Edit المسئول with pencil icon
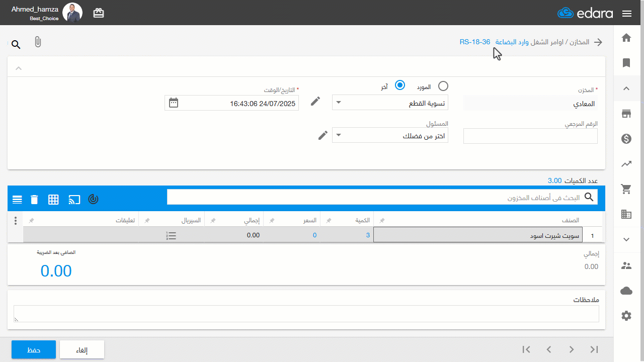The image size is (644, 362). pyautogui.click(x=324, y=135)
